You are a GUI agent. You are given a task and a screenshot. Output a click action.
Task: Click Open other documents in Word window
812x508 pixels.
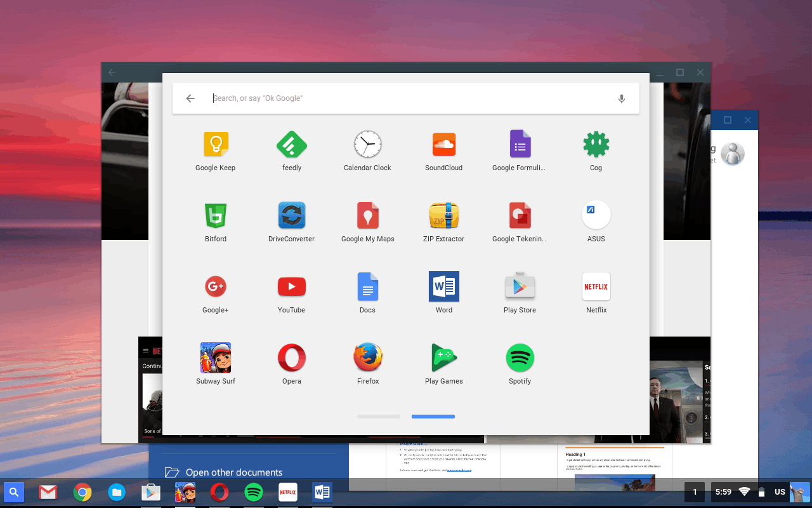(234, 472)
